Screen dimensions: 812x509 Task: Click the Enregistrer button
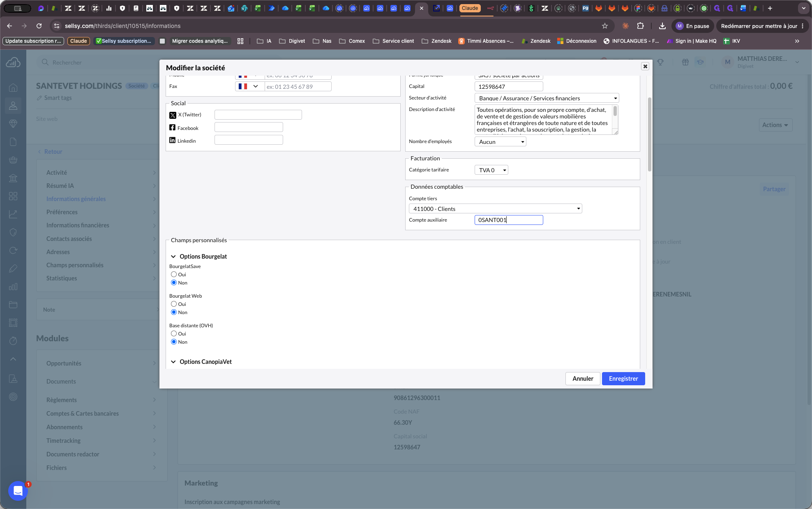pos(623,379)
